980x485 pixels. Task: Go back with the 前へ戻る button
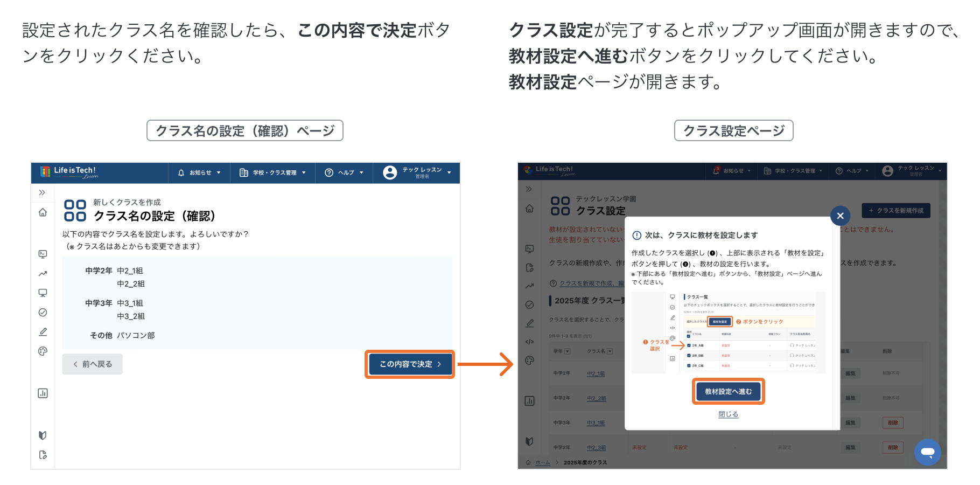[x=93, y=364]
